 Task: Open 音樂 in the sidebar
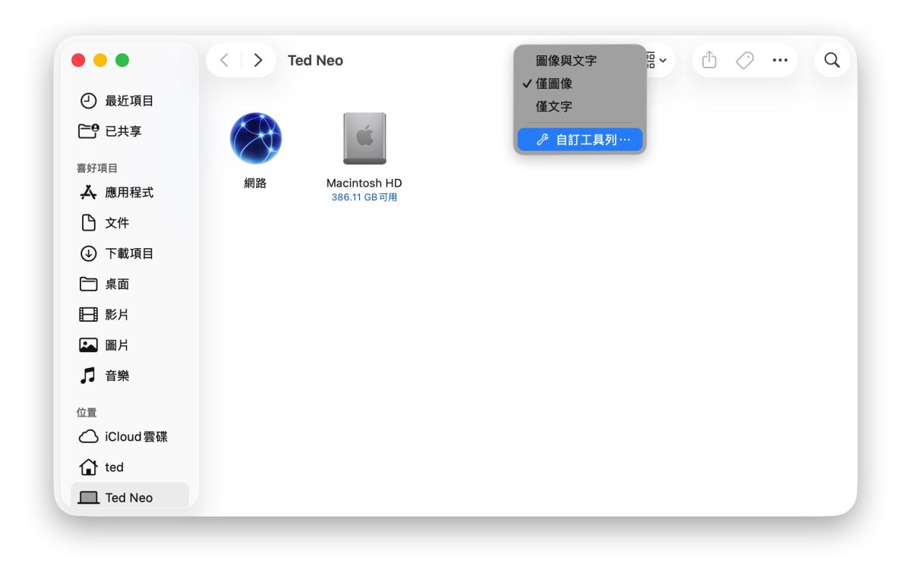click(x=130, y=376)
